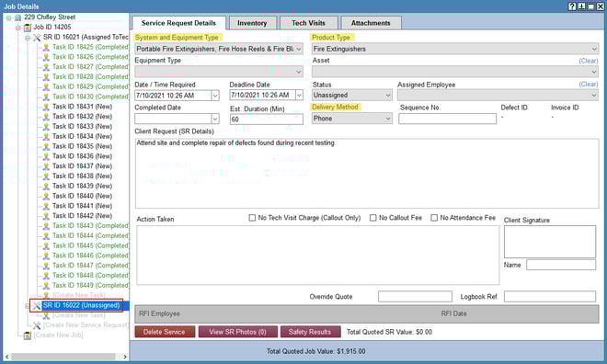Click the pin/download icon in title bar
The image size is (607, 364).
582,6
